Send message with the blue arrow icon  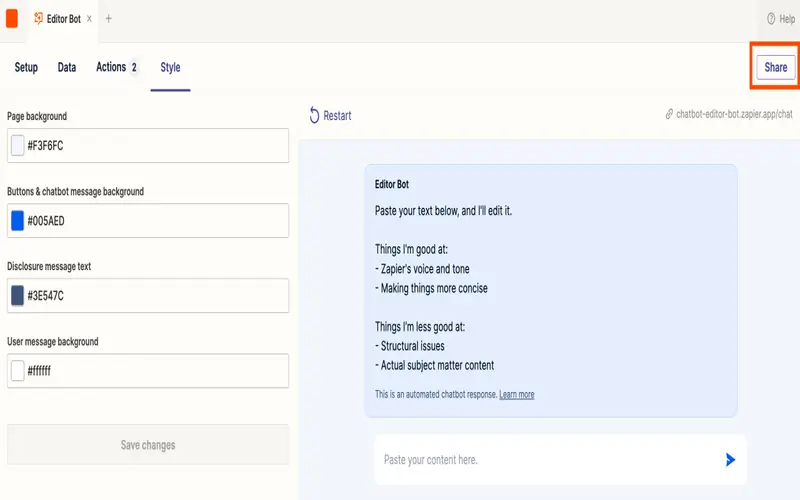tap(730, 460)
